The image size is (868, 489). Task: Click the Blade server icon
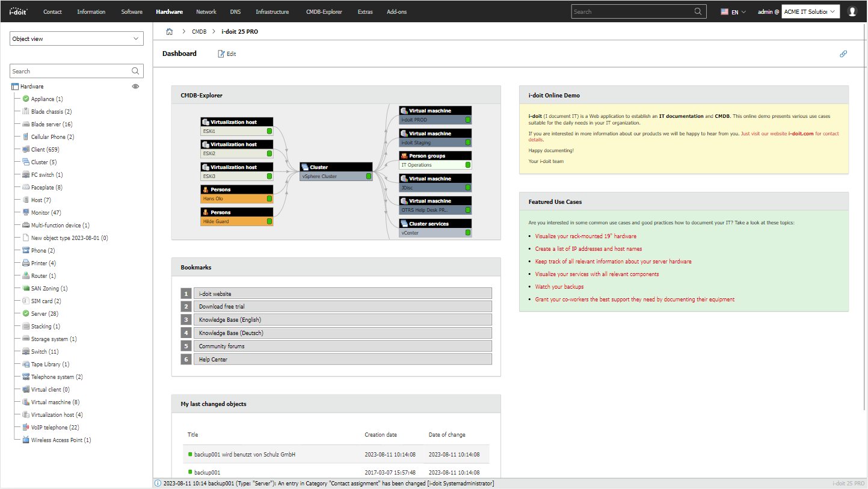point(26,124)
